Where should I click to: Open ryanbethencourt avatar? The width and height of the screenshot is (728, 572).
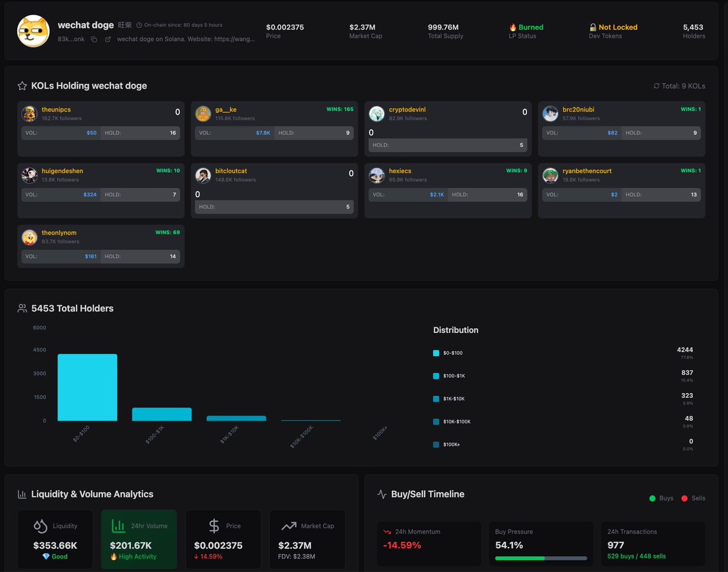click(550, 175)
